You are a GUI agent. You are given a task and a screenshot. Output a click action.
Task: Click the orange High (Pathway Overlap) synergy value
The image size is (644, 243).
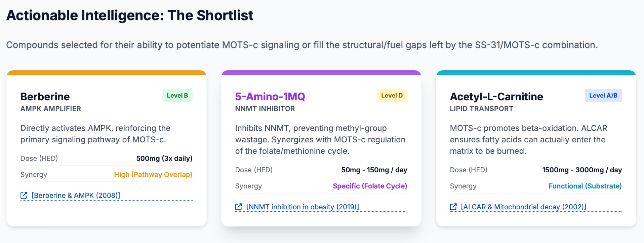153,175
